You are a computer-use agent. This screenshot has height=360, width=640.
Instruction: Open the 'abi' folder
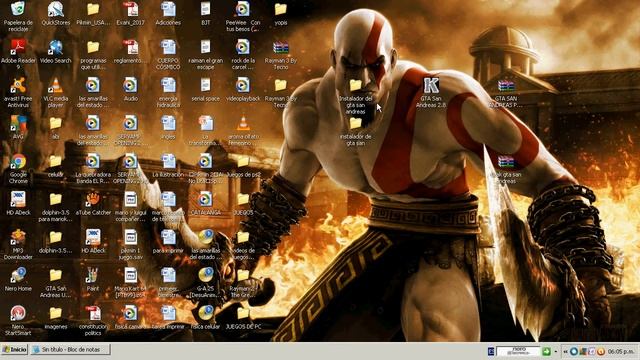click(x=56, y=127)
